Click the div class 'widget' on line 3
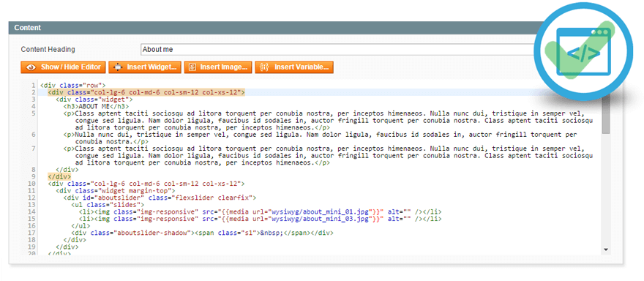644x281 pixels. click(x=94, y=100)
